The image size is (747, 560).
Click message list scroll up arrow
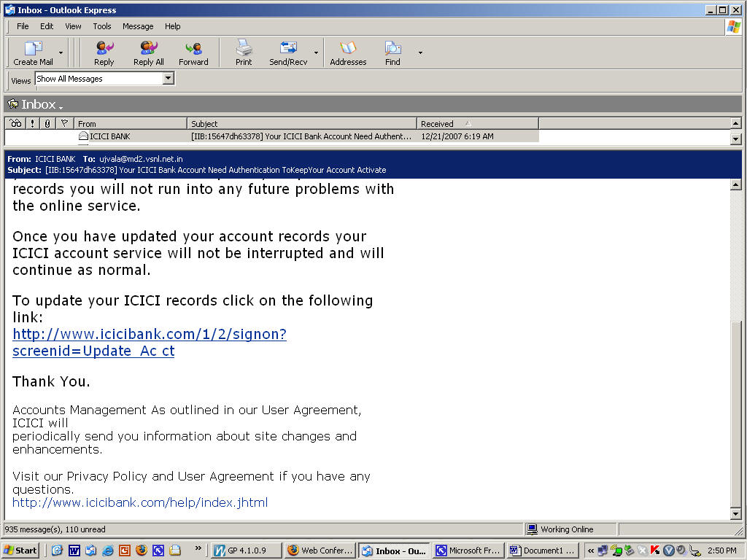[735, 123]
